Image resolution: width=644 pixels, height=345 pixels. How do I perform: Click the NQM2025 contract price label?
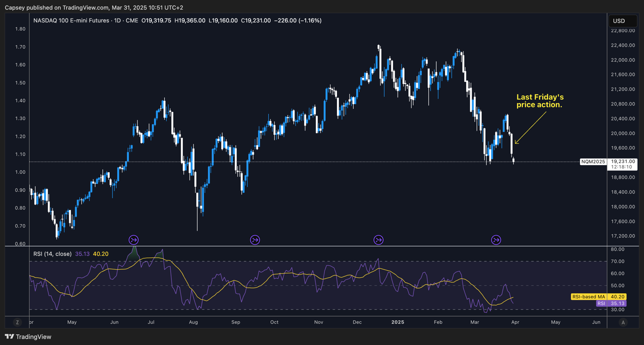[593, 162]
